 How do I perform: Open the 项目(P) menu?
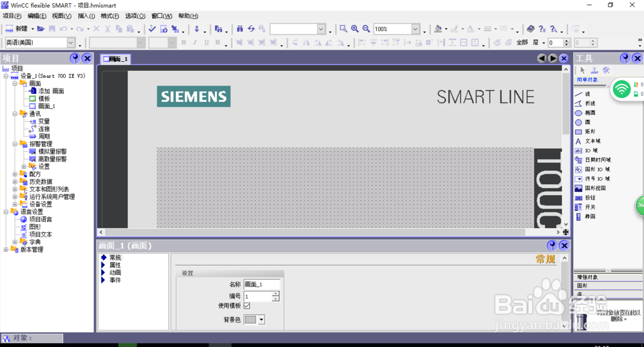[12, 16]
